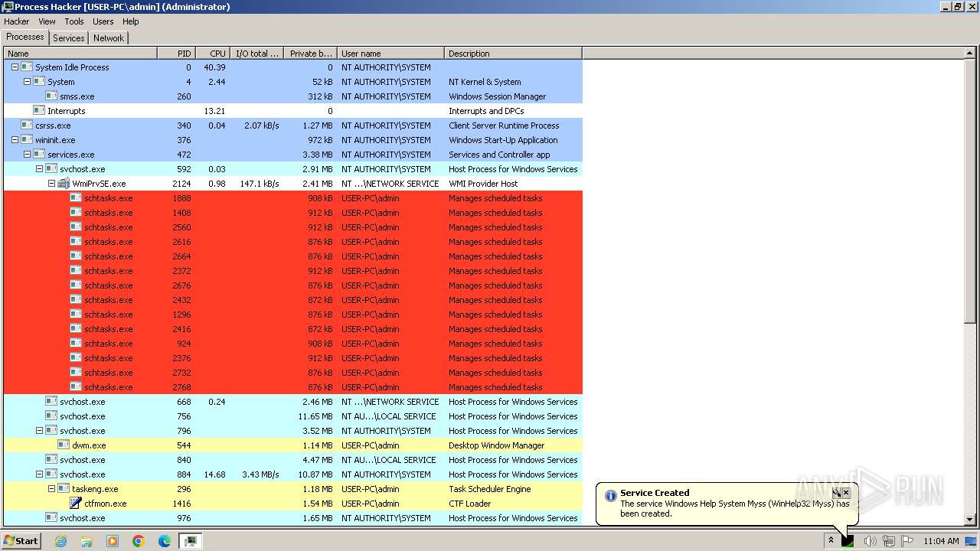Image resolution: width=980 pixels, height=551 pixels.
Task: Sort by Private bytes column header
Action: click(x=310, y=54)
